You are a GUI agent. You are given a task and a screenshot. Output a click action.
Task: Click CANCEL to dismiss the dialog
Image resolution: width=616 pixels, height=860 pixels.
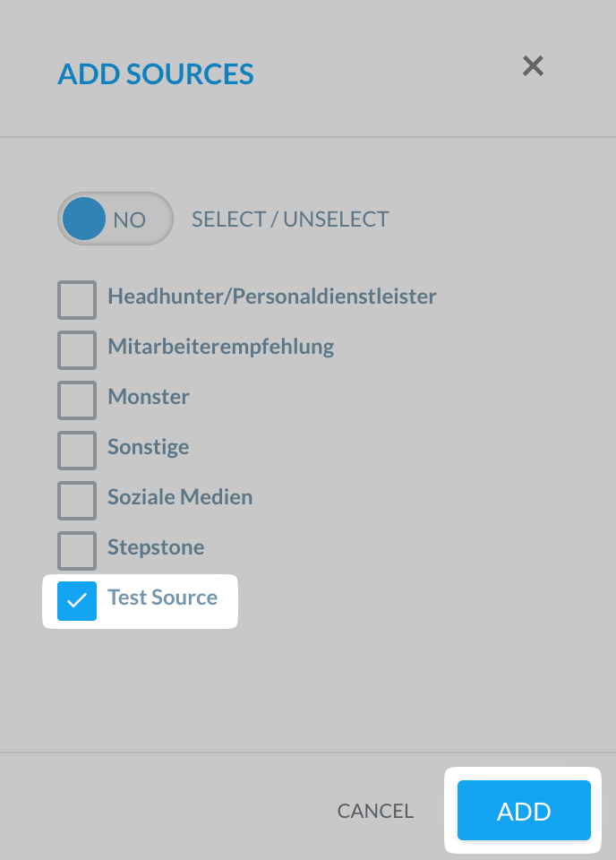(x=375, y=811)
